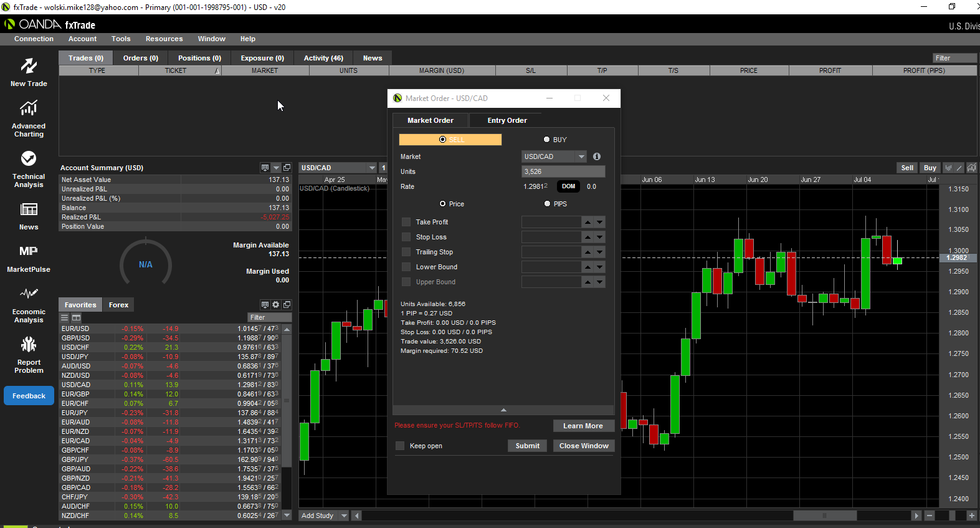This screenshot has width=980, height=528.
Task: Open Technical Analysis sidebar icon
Action: click(x=29, y=159)
